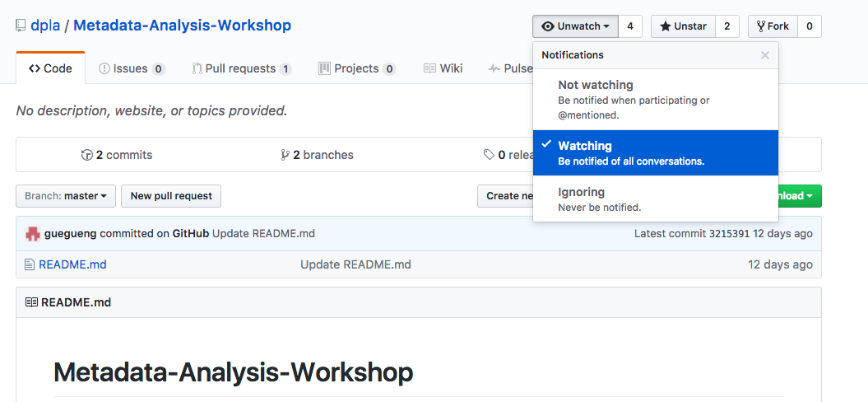Open the gueugeng committer profile link
Screen dimensions: 868x402
coord(70,233)
